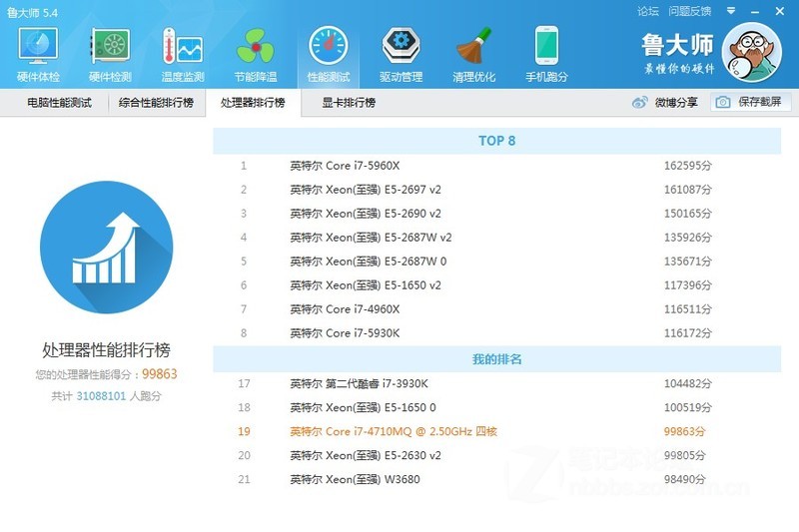Select the Xeon E5-1650 v2 row

[496, 285]
